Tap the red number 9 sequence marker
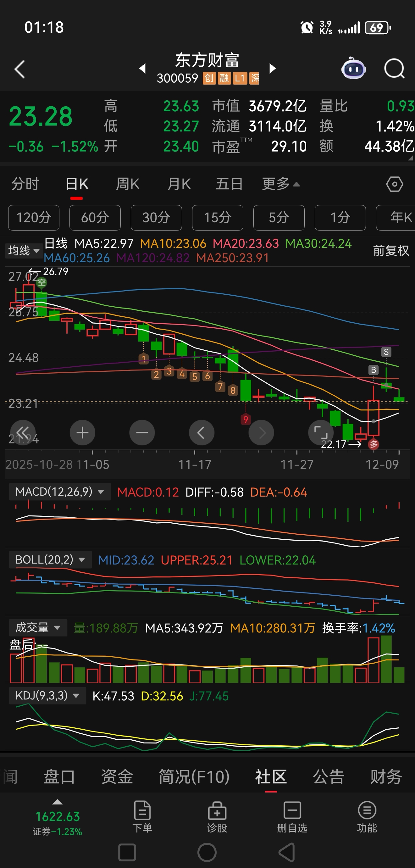Viewport: 415px width, 868px height. click(x=246, y=420)
